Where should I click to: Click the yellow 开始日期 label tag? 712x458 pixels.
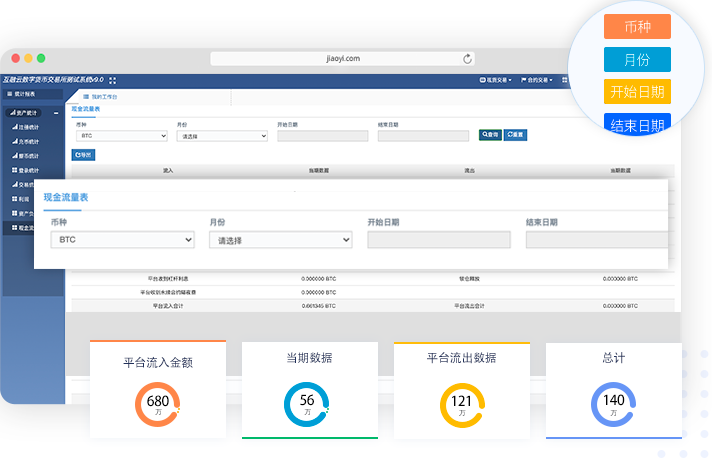[637, 92]
